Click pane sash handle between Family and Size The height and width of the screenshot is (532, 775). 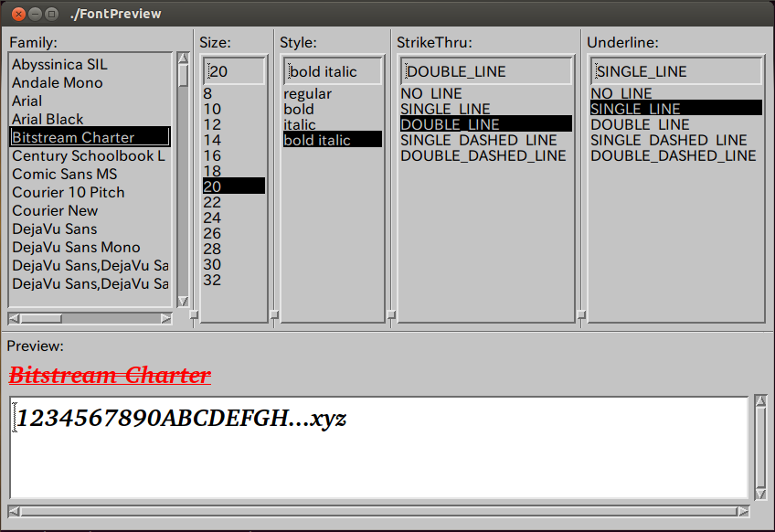(x=194, y=314)
